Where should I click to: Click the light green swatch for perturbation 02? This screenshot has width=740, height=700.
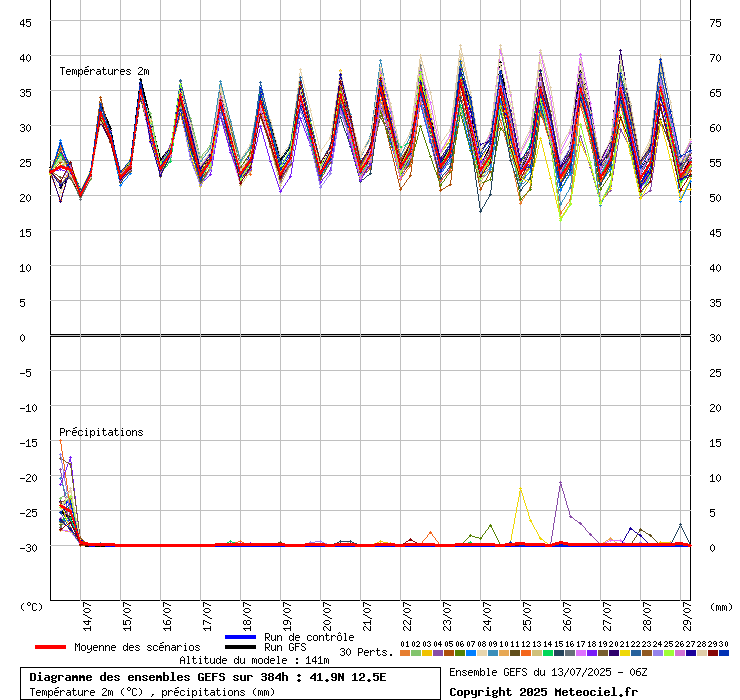click(x=416, y=653)
